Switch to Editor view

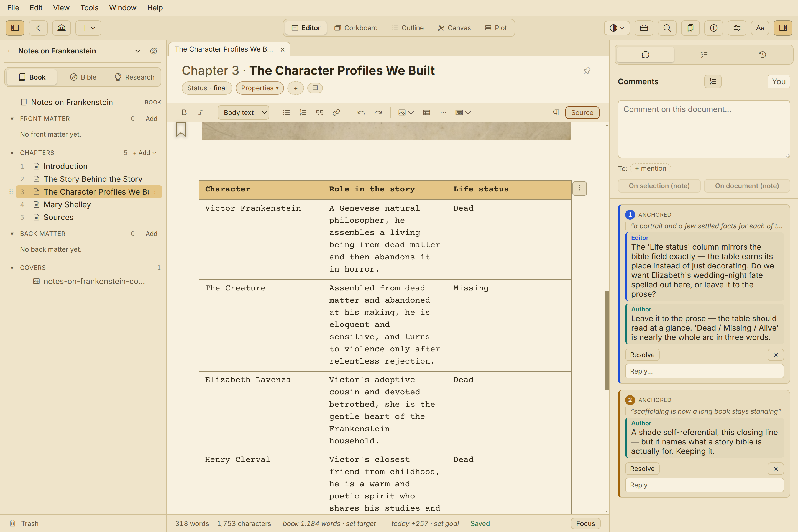(306, 28)
